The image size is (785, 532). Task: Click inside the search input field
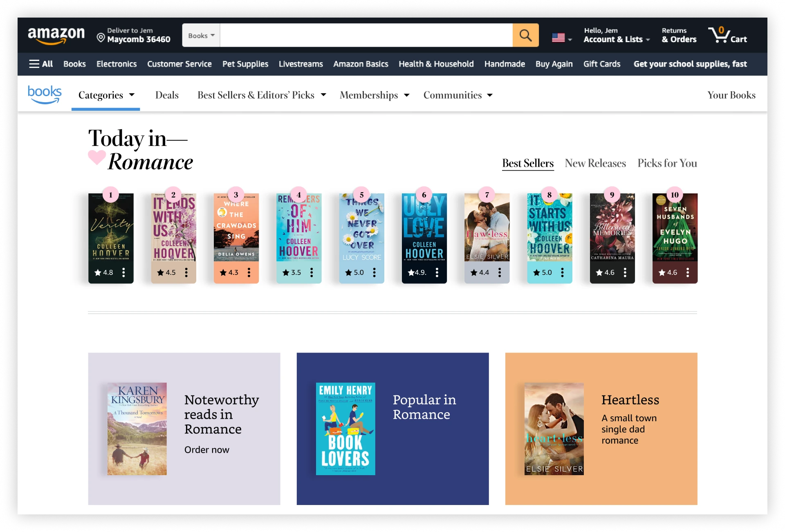366,36
